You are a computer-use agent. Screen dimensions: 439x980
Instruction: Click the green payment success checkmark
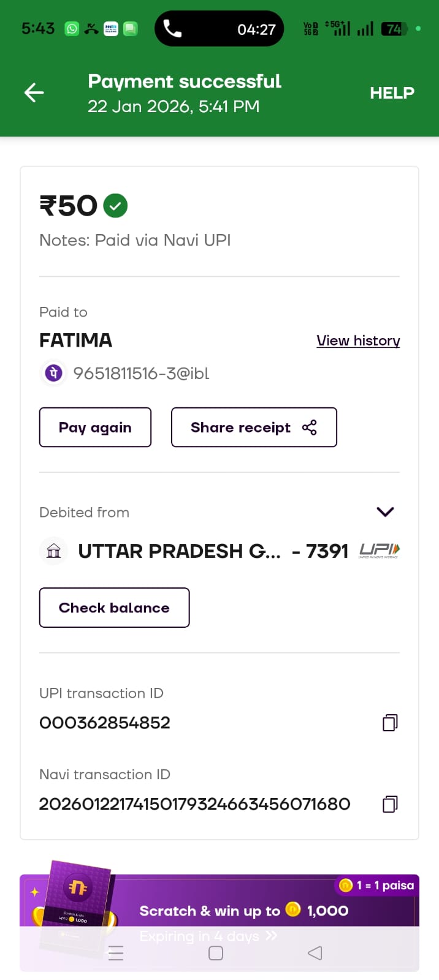pyautogui.click(x=115, y=206)
